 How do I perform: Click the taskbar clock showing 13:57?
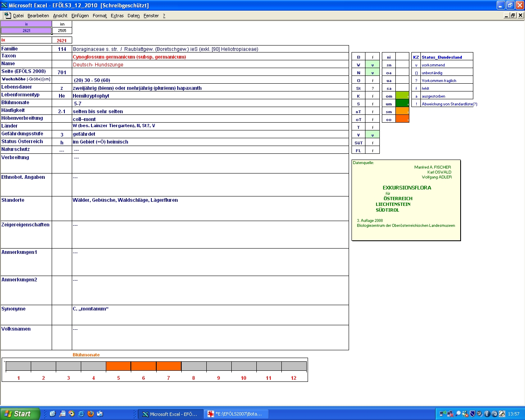pyautogui.click(x=514, y=414)
